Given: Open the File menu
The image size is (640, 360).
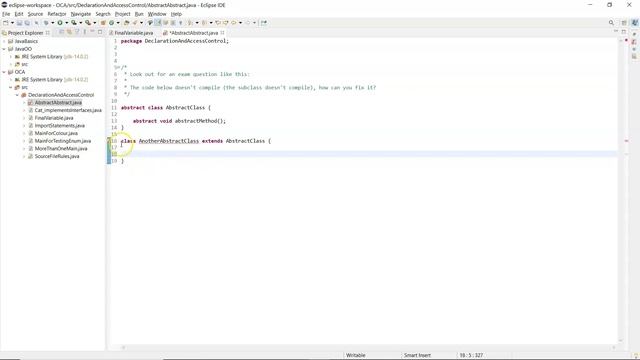Looking at the screenshot, I should point(6,14).
